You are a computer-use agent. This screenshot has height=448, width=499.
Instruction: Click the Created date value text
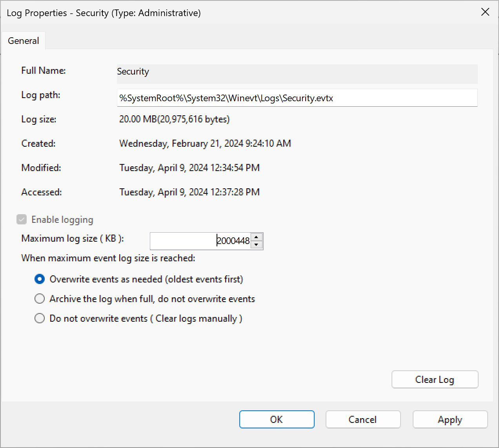tap(205, 144)
